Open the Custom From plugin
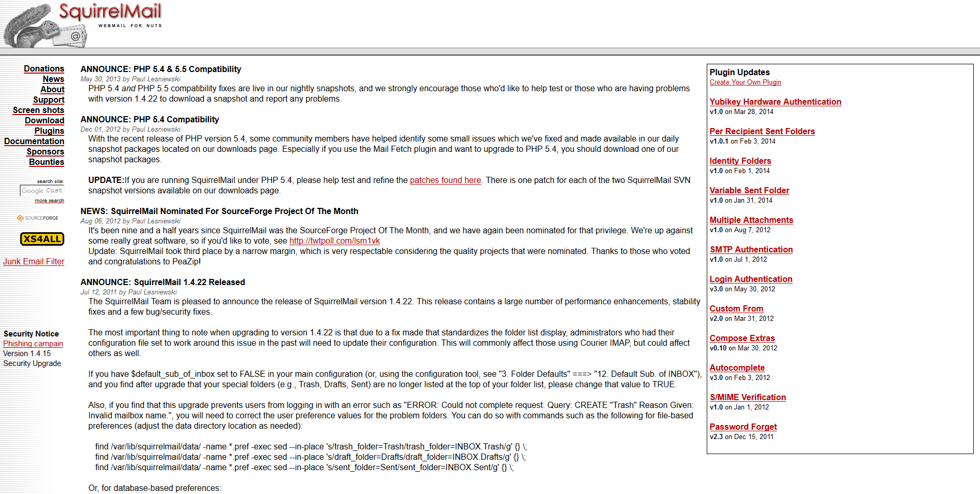This screenshot has height=494, width=980. pos(736,309)
